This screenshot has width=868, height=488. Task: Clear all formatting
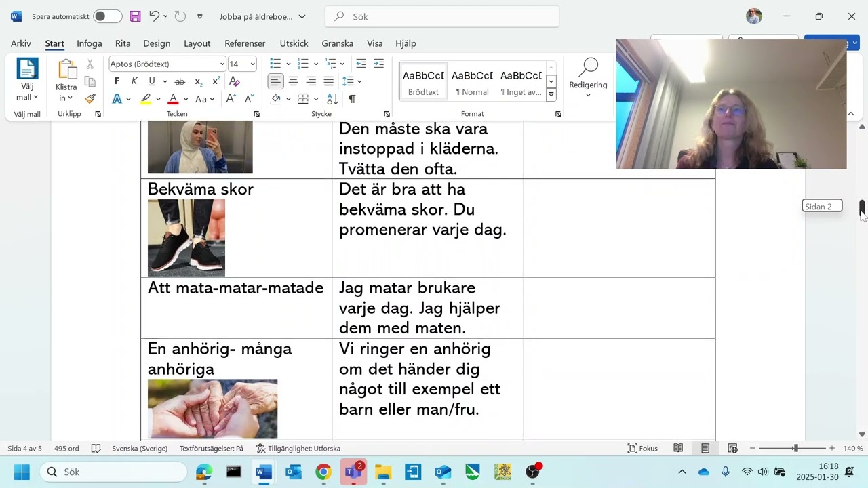pyautogui.click(x=235, y=81)
